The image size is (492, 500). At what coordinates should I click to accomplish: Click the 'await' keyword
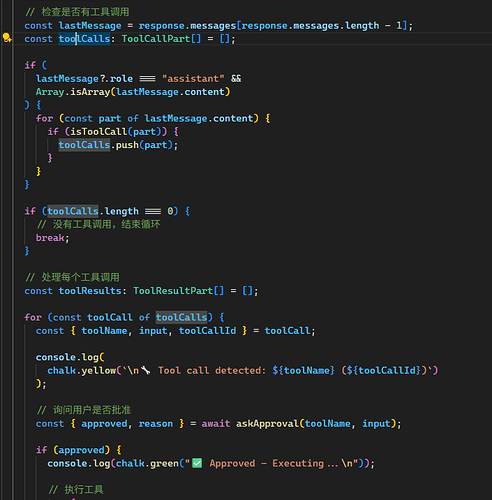coord(216,424)
